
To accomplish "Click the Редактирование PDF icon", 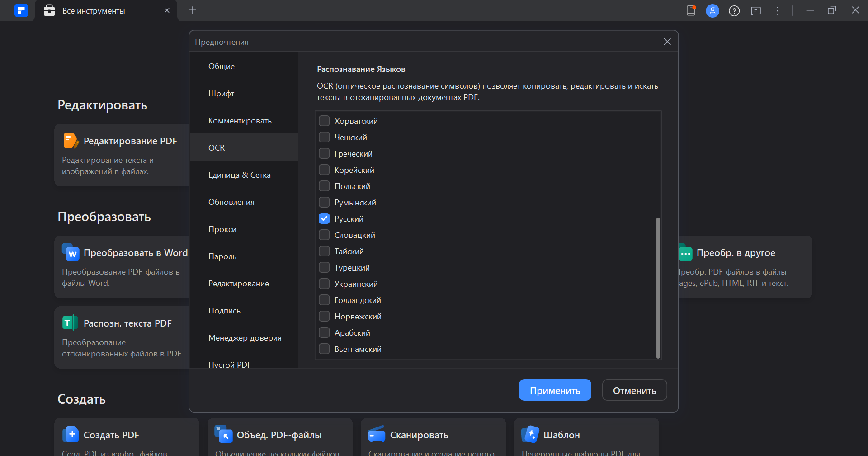I will (71, 141).
